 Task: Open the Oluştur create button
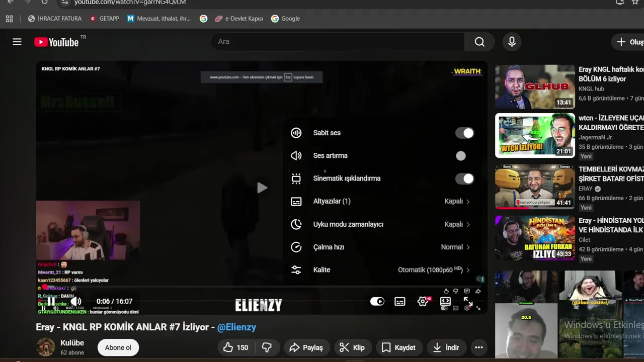(x=629, y=42)
